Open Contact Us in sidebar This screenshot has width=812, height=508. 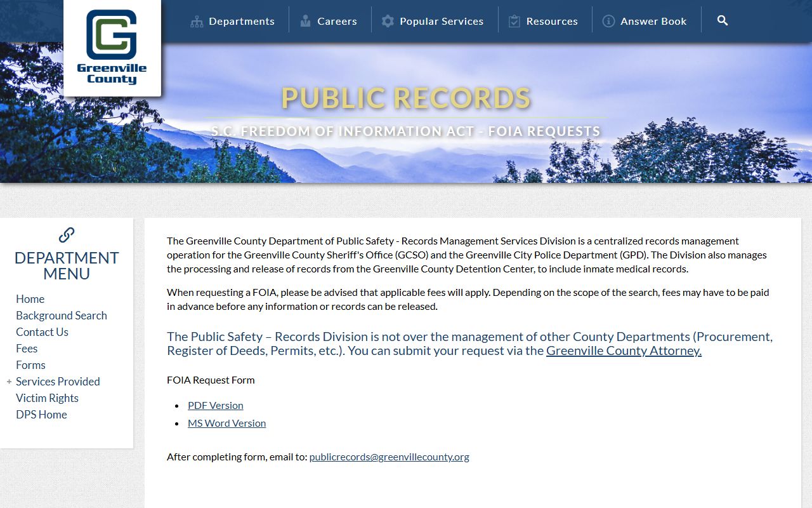(42, 332)
